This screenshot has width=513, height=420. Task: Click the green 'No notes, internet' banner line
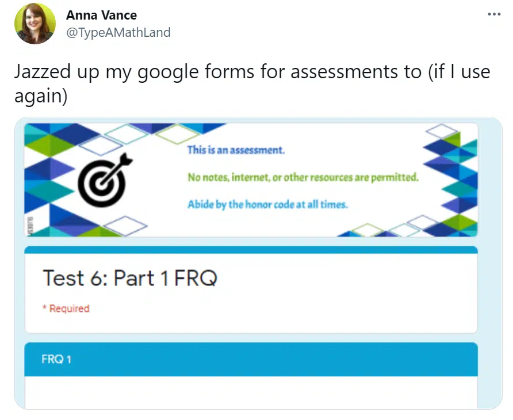click(x=303, y=177)
